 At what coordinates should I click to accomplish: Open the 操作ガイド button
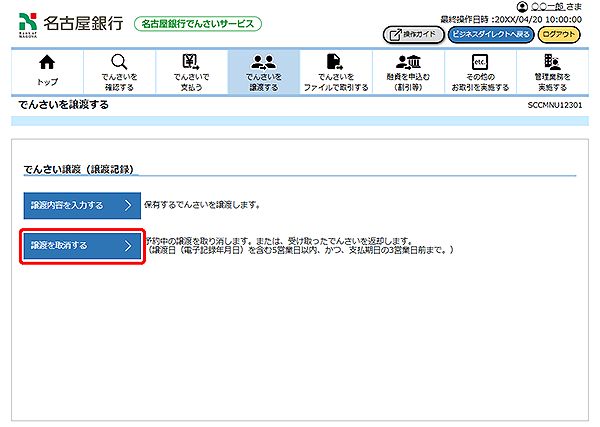pos(412,33)
